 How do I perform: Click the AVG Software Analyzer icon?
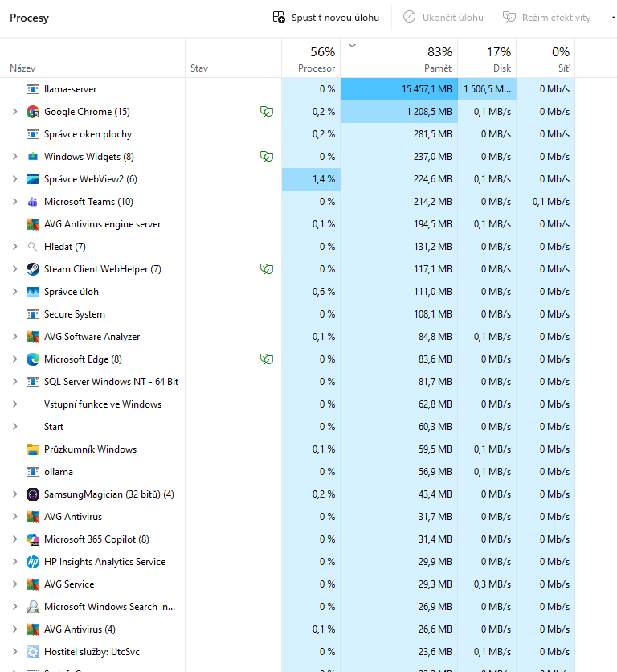(x=33, y=337)
